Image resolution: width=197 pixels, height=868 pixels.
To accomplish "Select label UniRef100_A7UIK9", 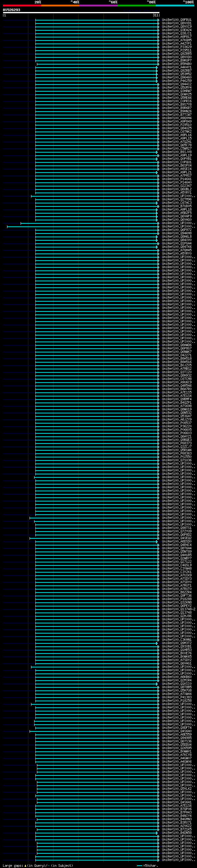I will 176,575.
